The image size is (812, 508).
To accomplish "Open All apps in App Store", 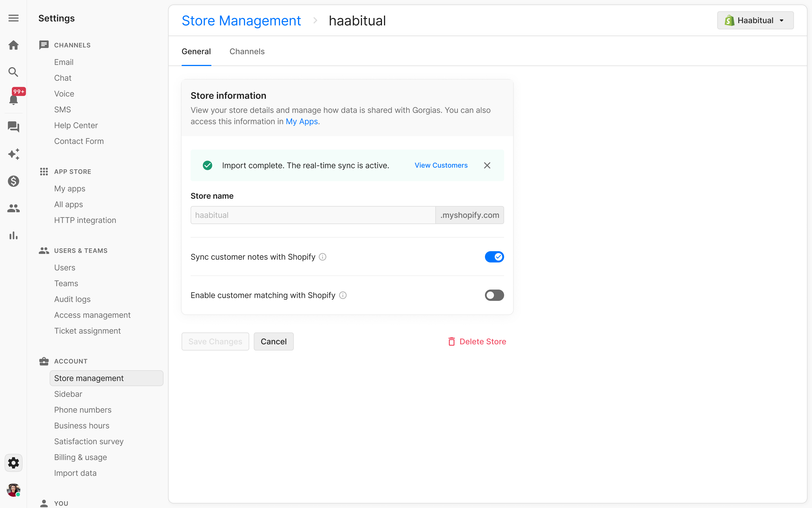I will 69,204.
